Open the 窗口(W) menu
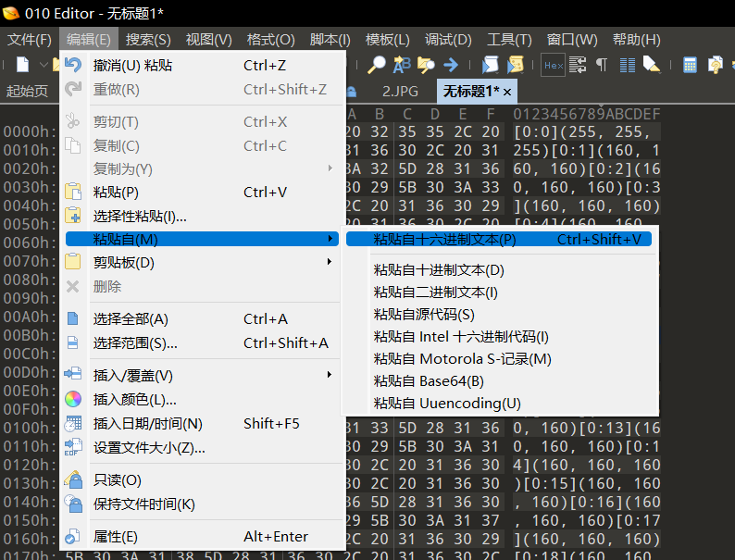Image resolution: width=735 pixels, height=560 pixels. tap(572, 40)
